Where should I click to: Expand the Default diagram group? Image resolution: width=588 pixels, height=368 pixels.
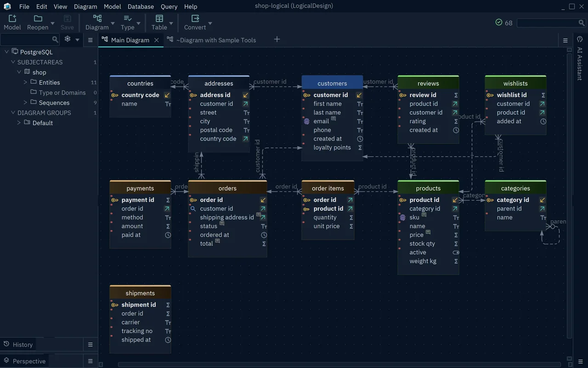(x=19, y=123)
